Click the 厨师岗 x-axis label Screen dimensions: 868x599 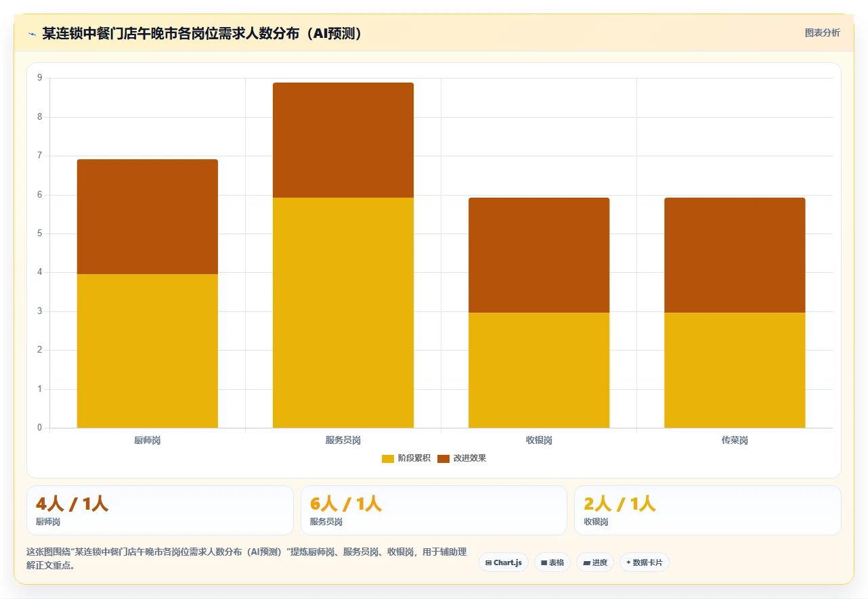pos(148,440)
